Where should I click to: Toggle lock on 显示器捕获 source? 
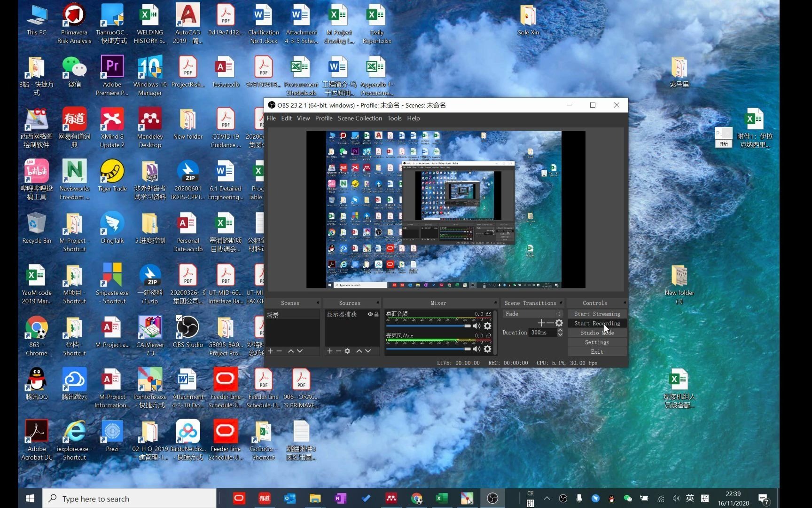click(x=376, y=314)
